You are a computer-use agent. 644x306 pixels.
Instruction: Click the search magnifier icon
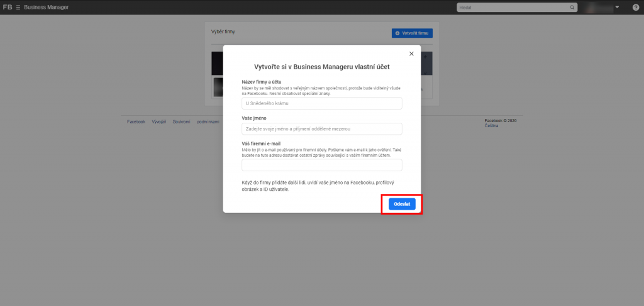click(x=572, y=7)
